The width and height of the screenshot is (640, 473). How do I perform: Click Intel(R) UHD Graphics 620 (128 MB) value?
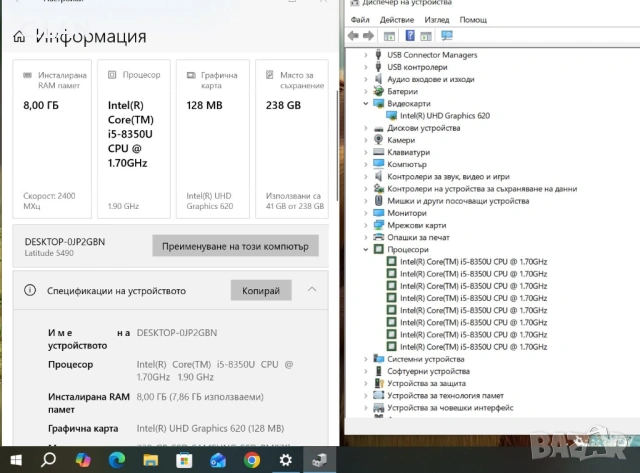click(x=210, y=428)
